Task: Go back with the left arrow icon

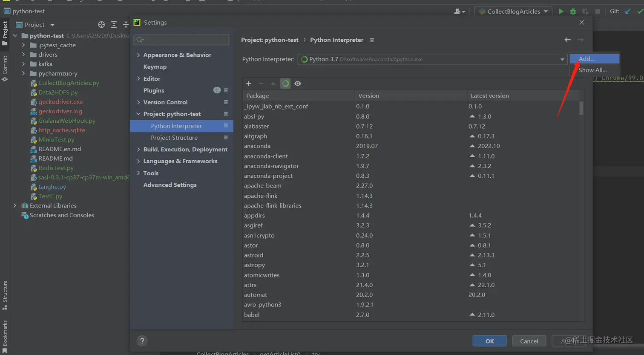Action: pos(567,40)
